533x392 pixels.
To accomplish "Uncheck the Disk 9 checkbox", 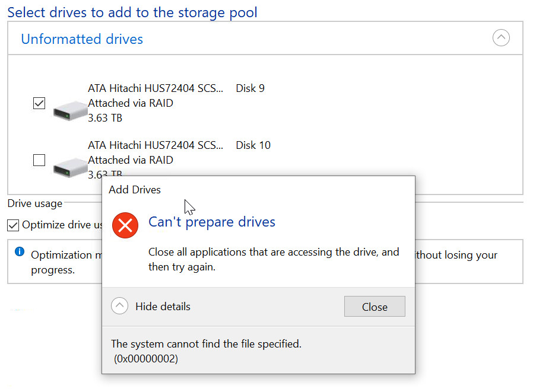I will [39, 103].
